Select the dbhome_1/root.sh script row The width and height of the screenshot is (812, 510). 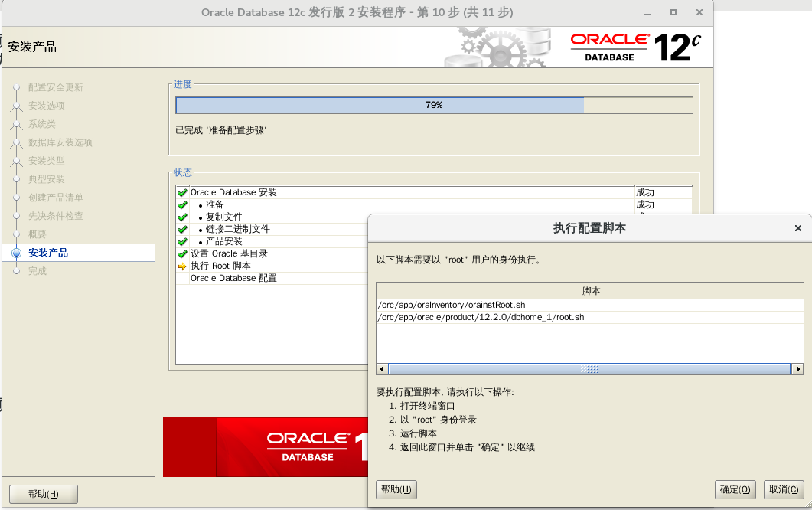pos(590,317)
